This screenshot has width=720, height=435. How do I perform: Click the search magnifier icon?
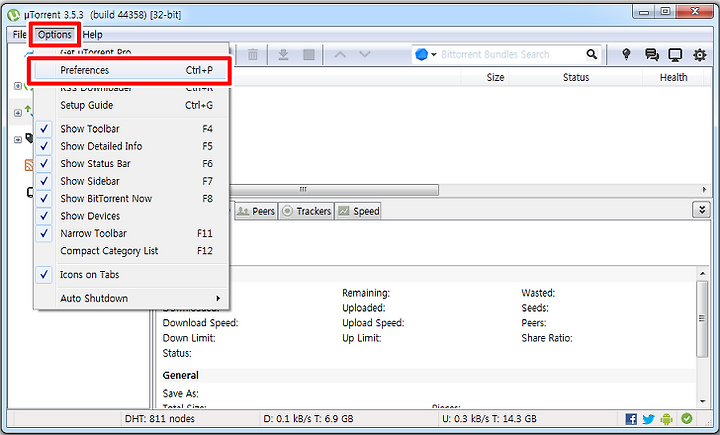[x=592, y=55]
